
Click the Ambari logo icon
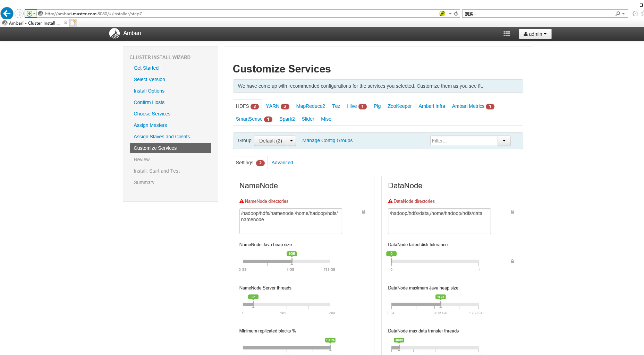coord(115,33)
